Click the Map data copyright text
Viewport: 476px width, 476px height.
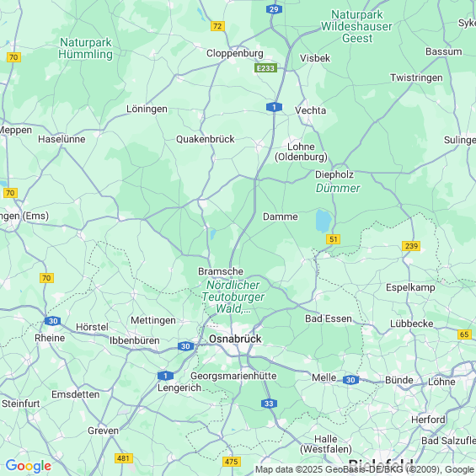click(x=364, y=469)
